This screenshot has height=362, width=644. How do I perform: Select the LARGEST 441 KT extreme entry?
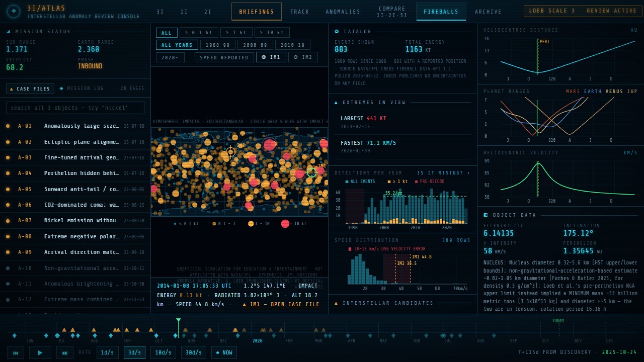pos(403,122)
